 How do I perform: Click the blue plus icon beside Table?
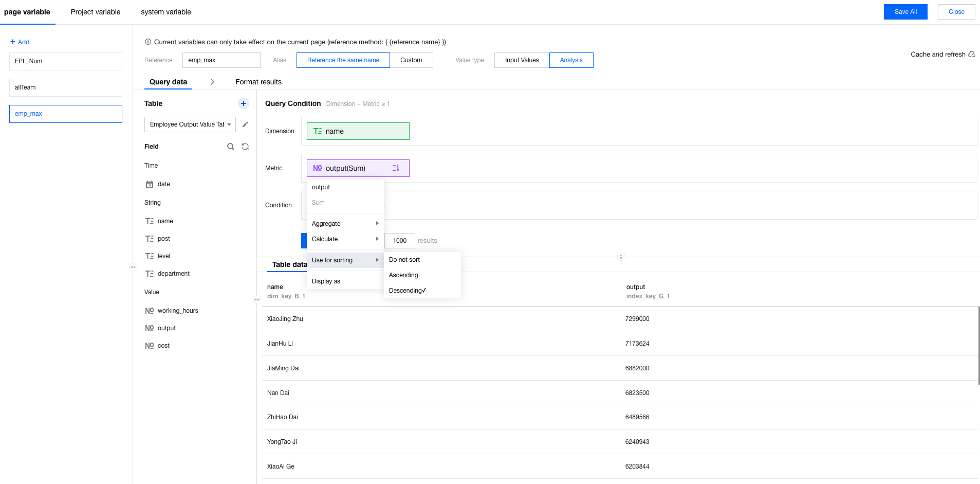[244, 103]
